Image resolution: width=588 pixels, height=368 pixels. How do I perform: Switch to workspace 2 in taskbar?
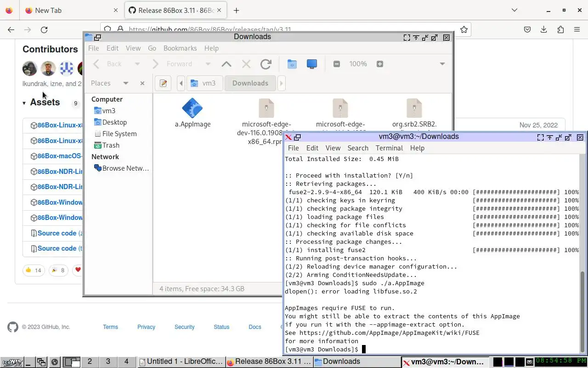(x=90, y=362)
